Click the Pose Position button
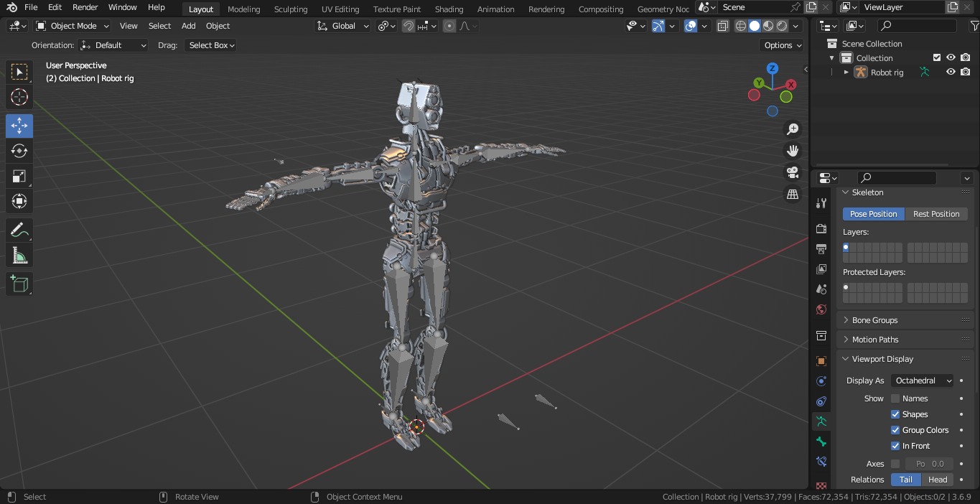This screenshot has height=504, width=980. (x=874, y=214)
